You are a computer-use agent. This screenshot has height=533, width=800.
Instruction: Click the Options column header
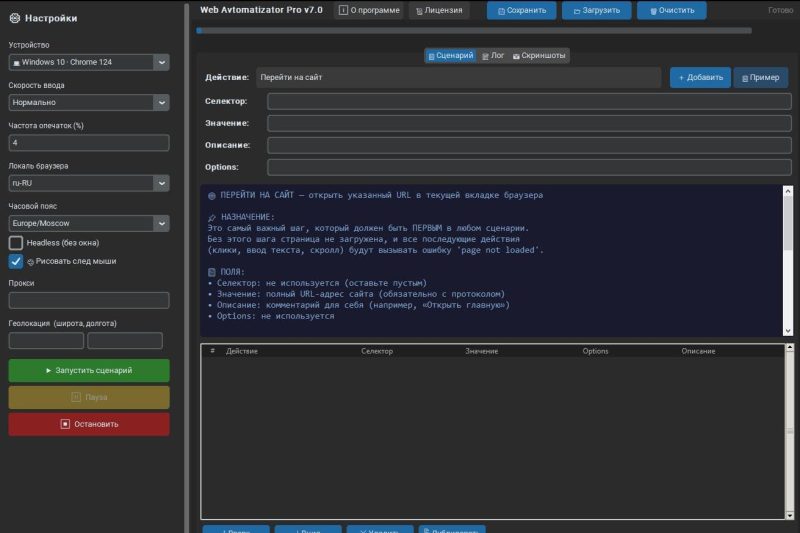595,351
